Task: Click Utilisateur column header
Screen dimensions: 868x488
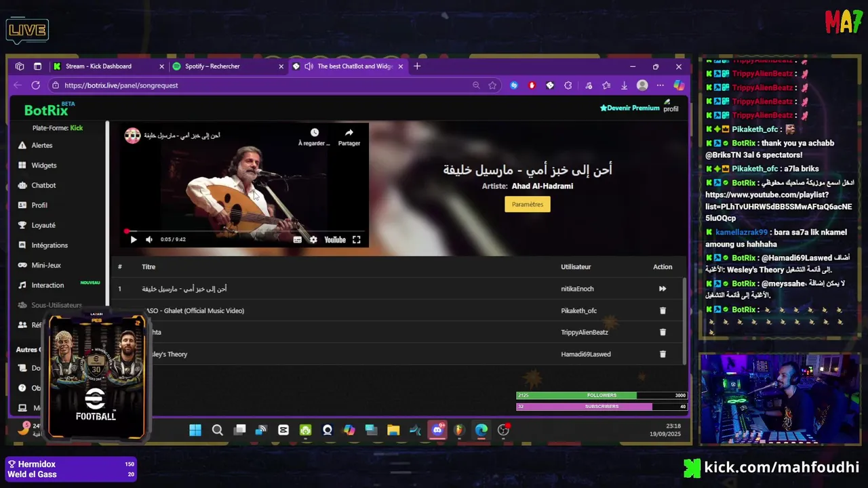Action: click(576, 267)
